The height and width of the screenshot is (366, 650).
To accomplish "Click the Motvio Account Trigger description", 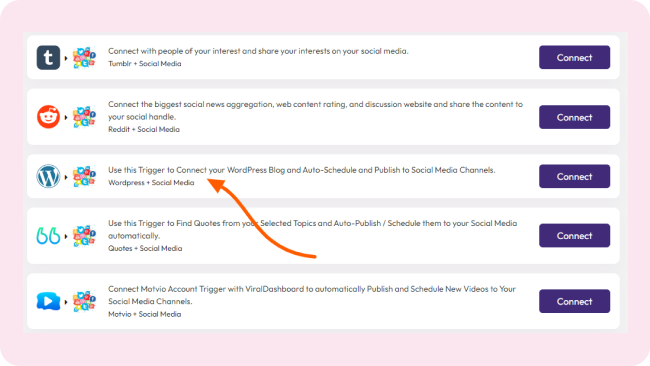I will [312, 295].
